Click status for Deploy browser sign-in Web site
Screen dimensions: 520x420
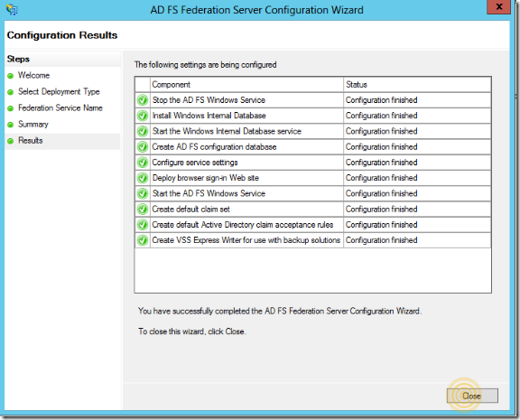[381, 178]
